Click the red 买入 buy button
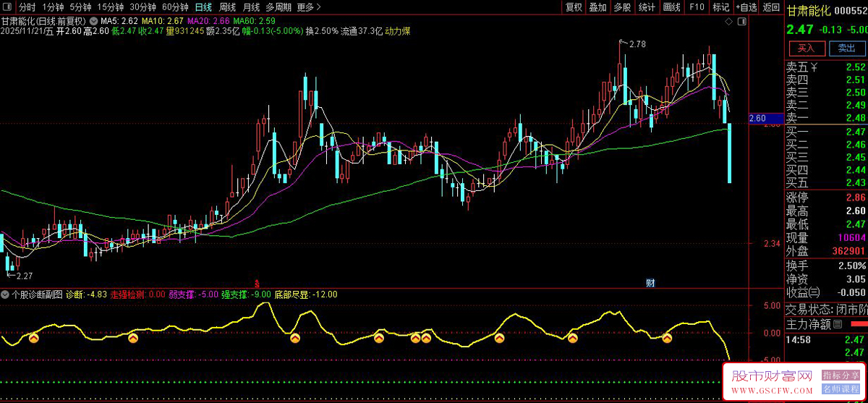868x403 pixels. tap(806, 48)
